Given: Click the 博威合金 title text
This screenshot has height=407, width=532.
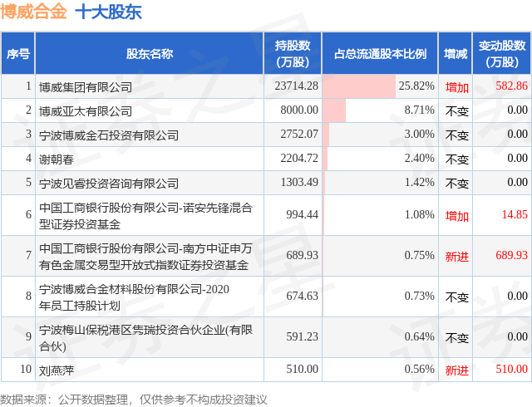Looking at the screenshot, I should point(33,12).
